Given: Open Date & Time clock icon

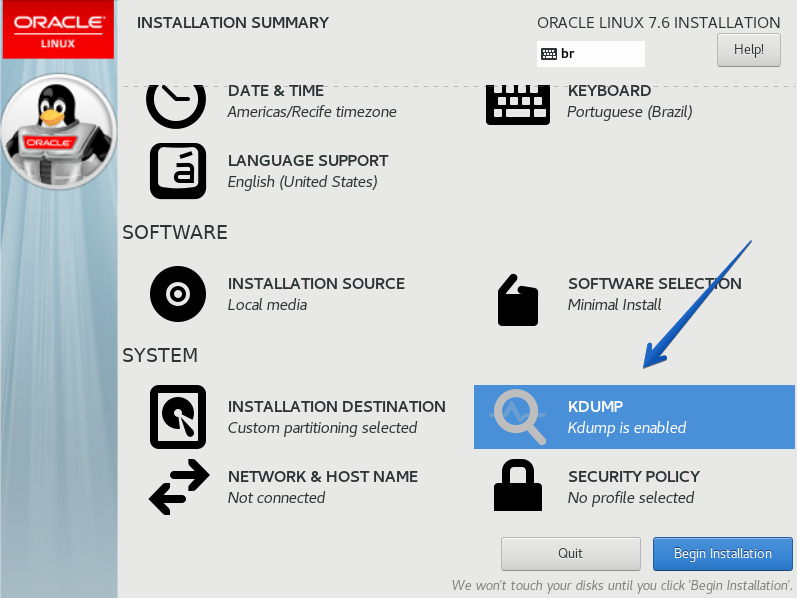Looking at the screenshot, I should 177,101.
